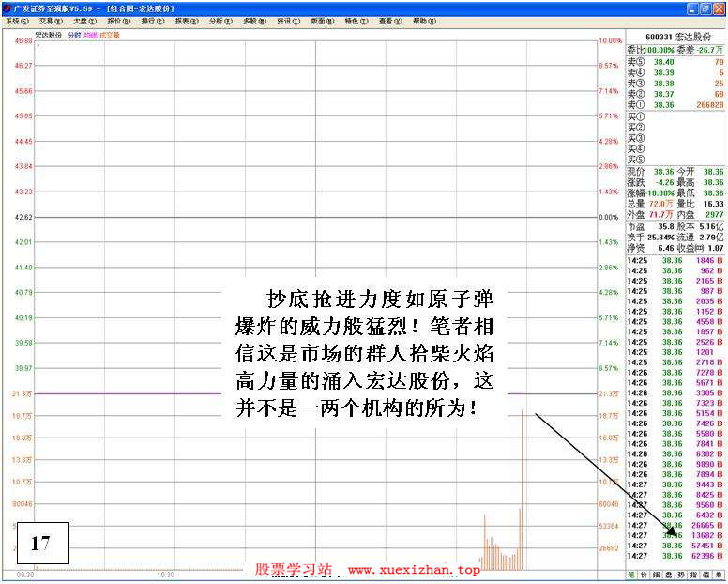Select the 价 tab at panel bottom

[x=644, y=575]
